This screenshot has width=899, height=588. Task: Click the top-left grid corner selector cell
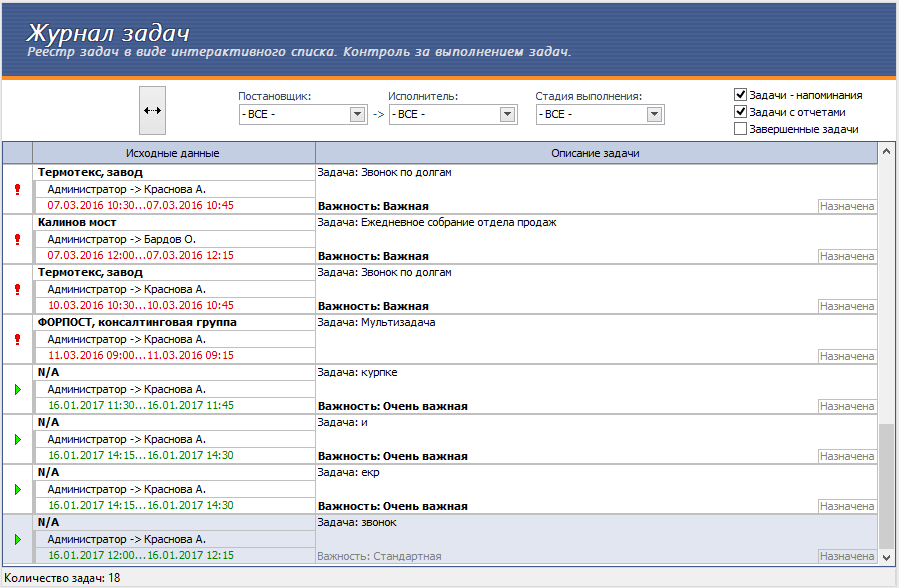17,153
